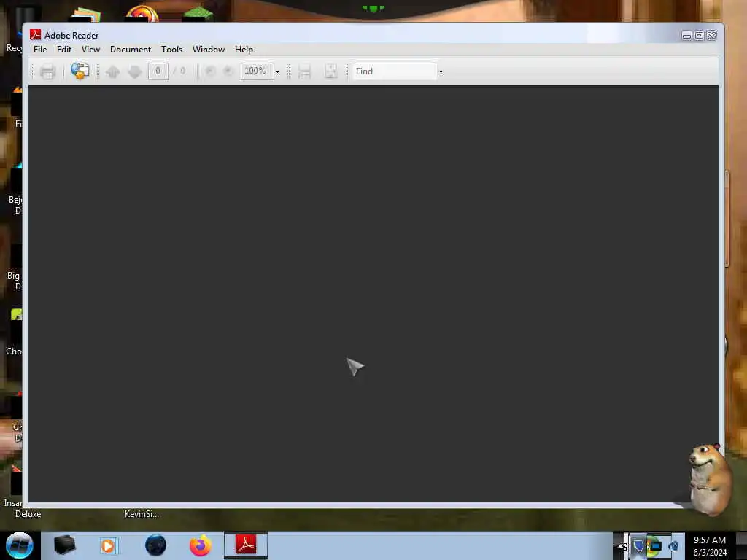Open the black box taskbar application
This screenshot has height=560, width=747.
click(x=64, y=545)
